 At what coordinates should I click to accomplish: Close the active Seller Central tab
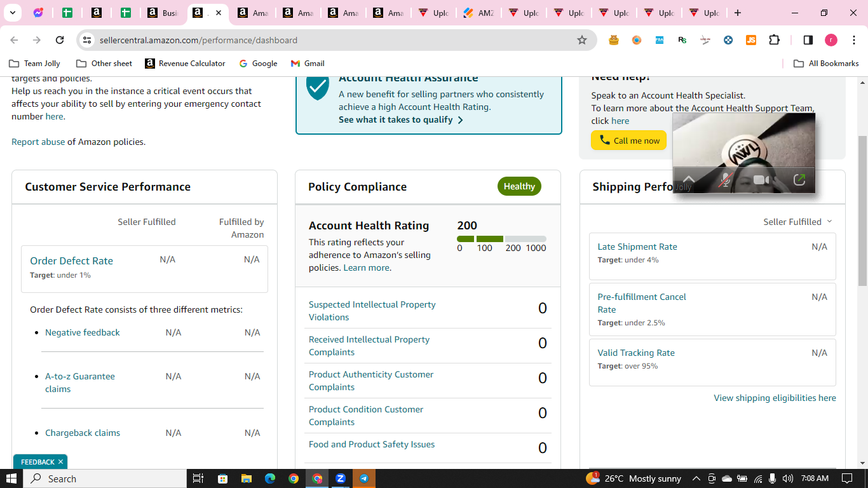click(x=218, y=13)
